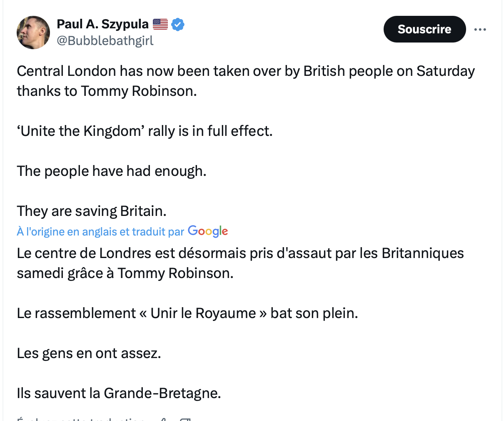This screenshot has width=504, height=421.
Task: Click the "Ils sauvent la Grande-Bretagne." line
Action: [119, 393]
